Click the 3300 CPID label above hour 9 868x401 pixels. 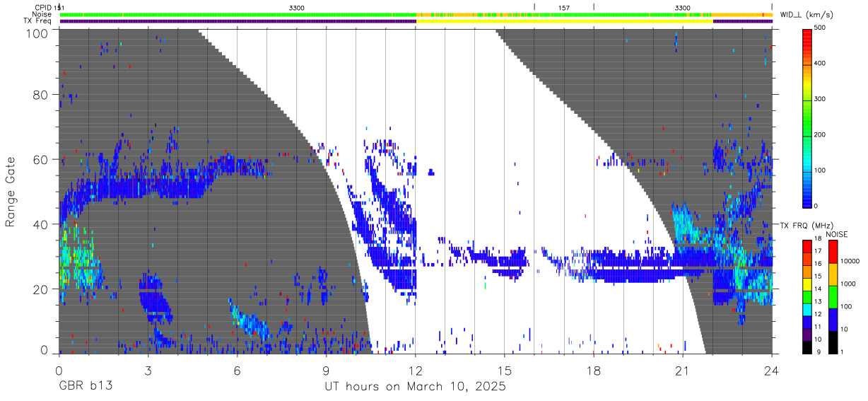(x=297, y=7)
